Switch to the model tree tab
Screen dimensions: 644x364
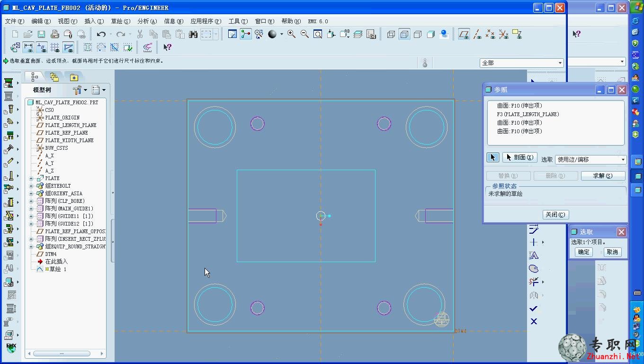pyautogui.click(x=35, y=76)
